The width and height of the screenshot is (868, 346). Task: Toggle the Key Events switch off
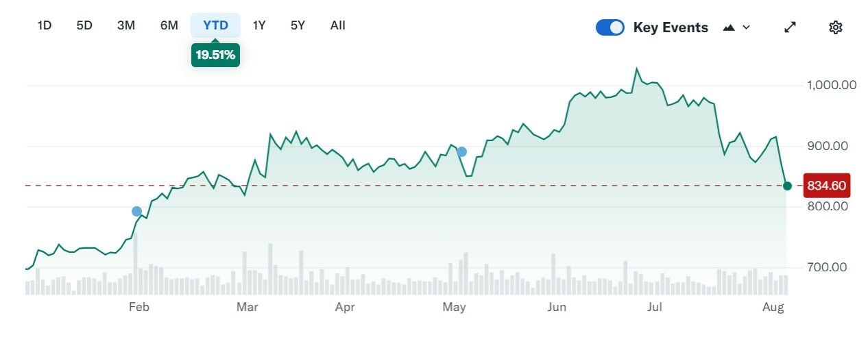coord(610,27)
